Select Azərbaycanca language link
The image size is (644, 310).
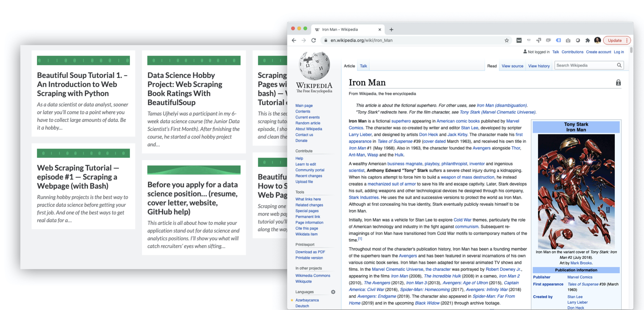[307, 300]
